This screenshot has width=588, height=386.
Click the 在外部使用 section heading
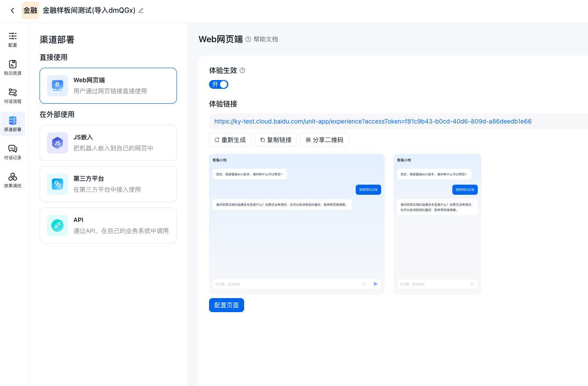57,115
